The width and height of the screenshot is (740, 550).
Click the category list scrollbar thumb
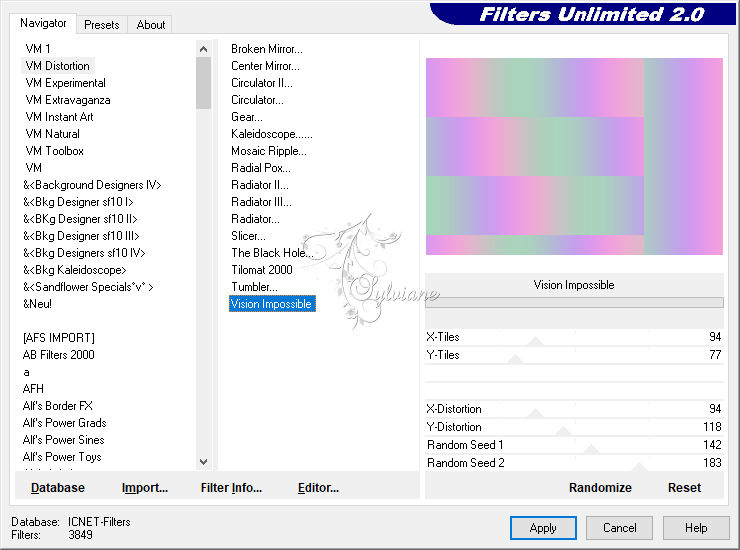point(203,83)
